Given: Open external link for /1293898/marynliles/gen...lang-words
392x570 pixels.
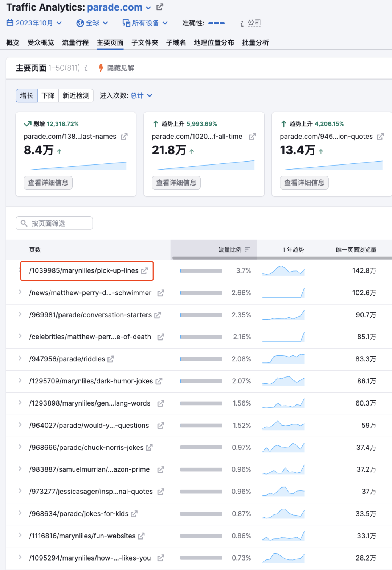Looking at the screenshot, I should [161, 403].
